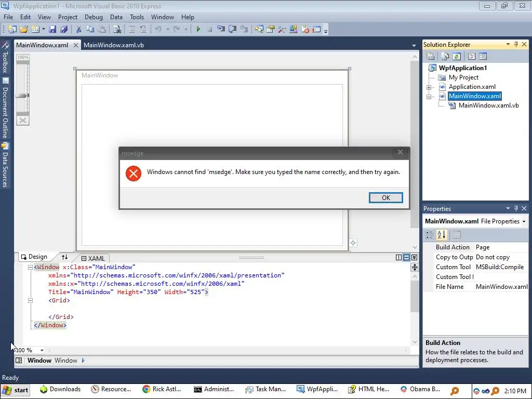The image size is (532, 399).
Task: Click View Code icon in Solution Explorer
Action: (472, 56)
